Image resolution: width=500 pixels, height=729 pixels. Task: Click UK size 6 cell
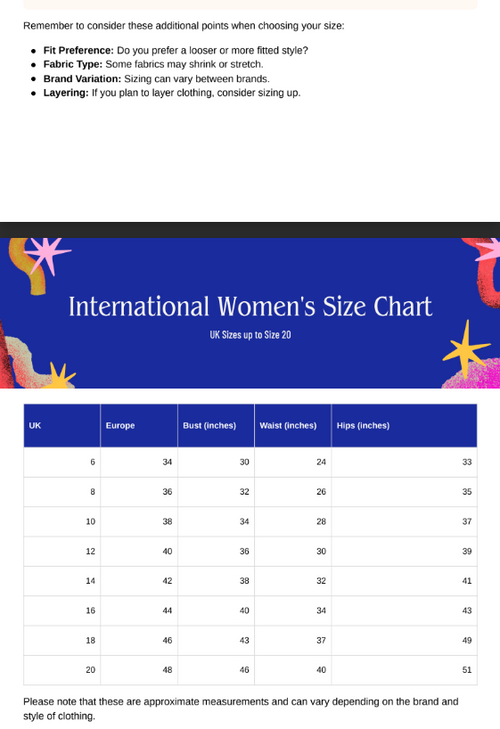point(62,462)
